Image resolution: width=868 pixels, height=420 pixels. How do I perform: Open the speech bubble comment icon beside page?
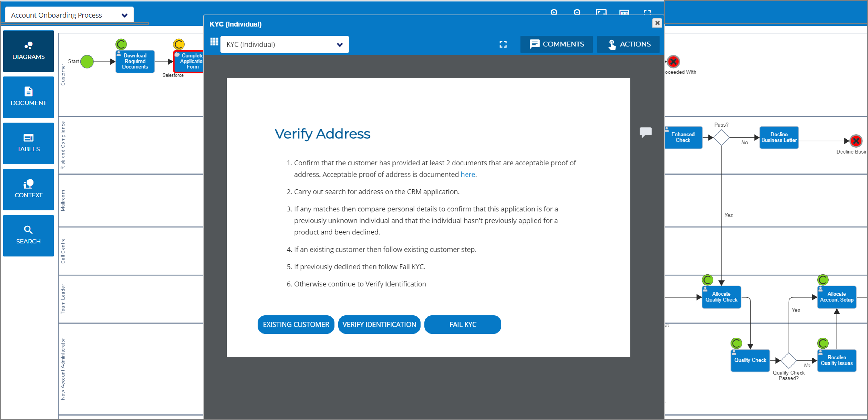pos(645,132)
